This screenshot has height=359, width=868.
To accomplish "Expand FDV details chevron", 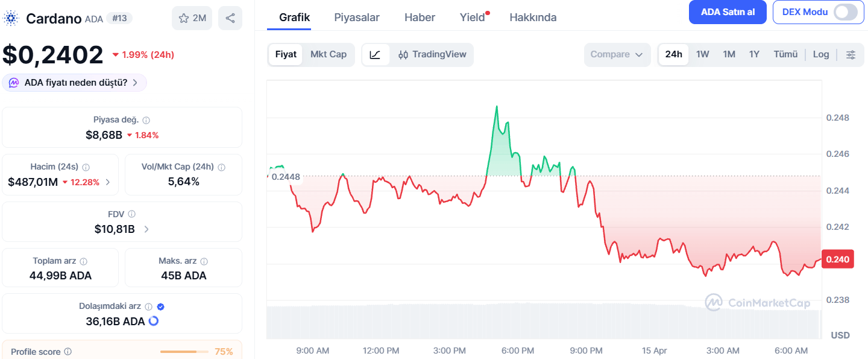I will click(146, 229).
